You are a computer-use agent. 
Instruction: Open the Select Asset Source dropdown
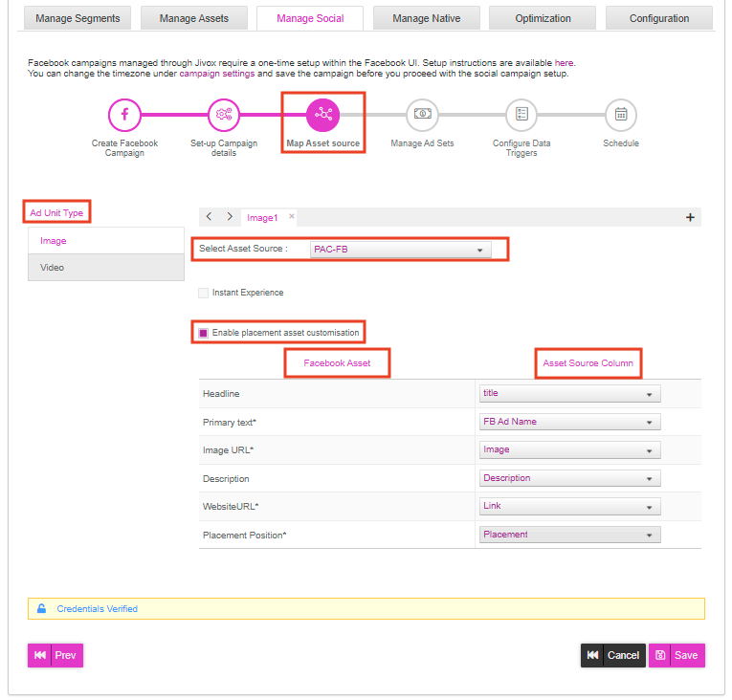(401, 250)
